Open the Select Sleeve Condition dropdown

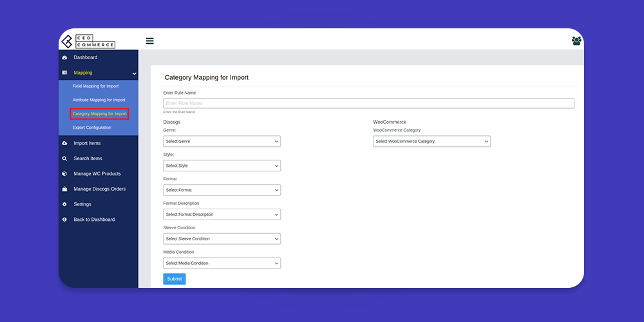tap(222, 239)
